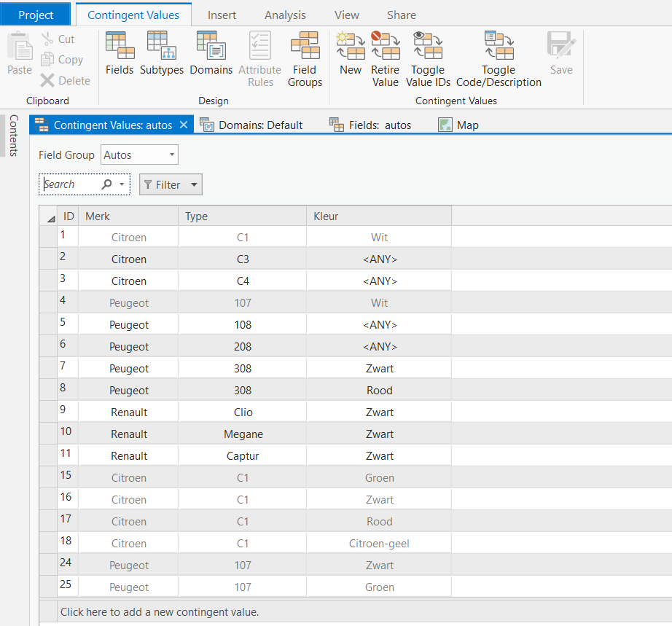This screenshot has height=626, width=672.
Task: Open the Field Groups view
Action: (x=305, y=59)
